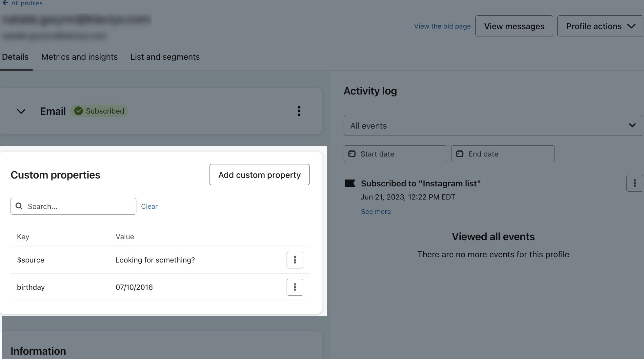Image resolution: width=644 pixels, height=359 pixels.
Task: Click the See more link for Instagram event
Action: (x=376, y=211)
